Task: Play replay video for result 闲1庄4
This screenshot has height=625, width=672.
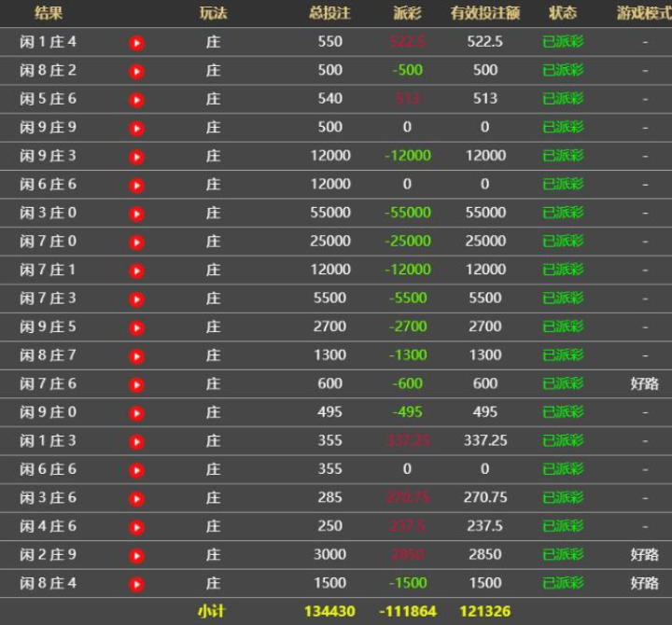Action: pos(136,43)
